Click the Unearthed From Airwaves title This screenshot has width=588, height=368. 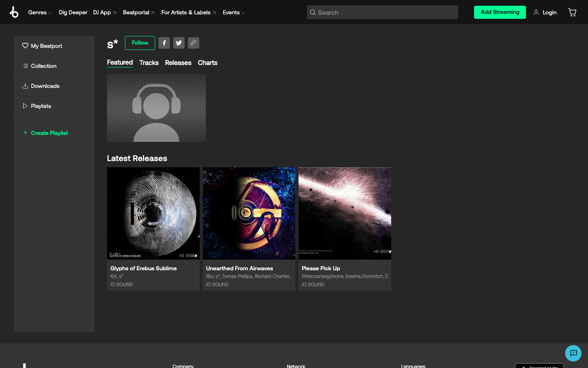pos(239,268)
